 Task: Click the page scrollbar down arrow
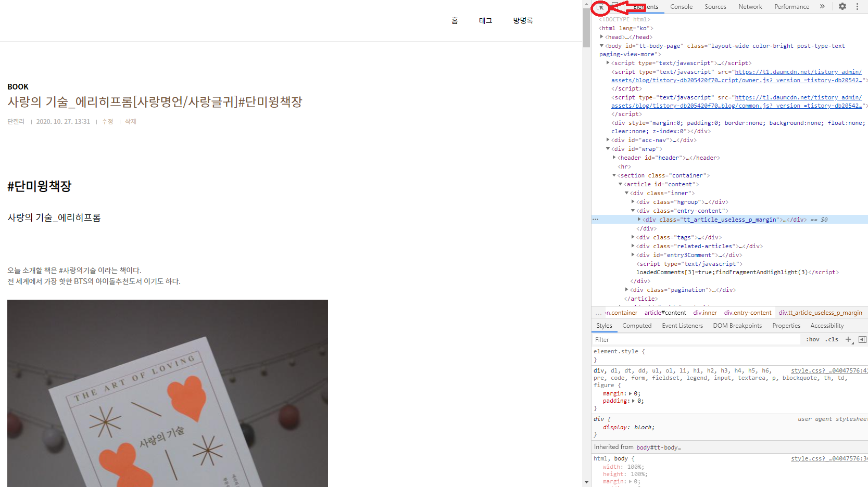586,482
